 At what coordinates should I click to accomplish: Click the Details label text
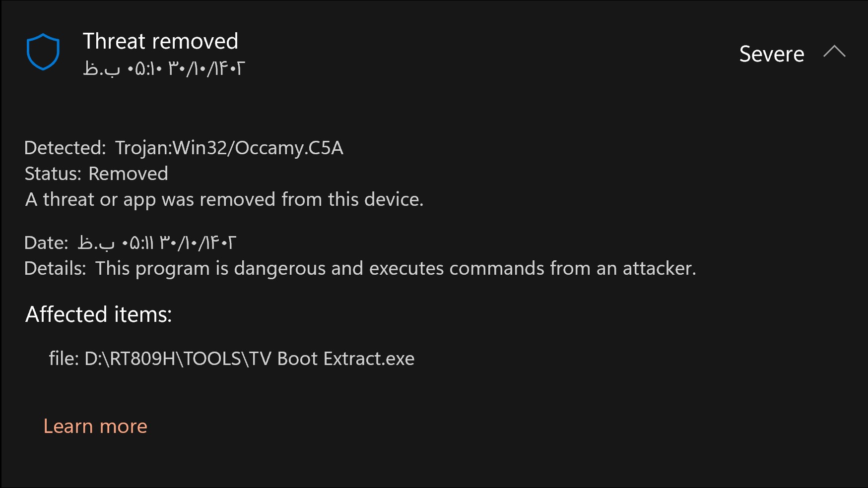pyautogui.click(x=55, y=268)
